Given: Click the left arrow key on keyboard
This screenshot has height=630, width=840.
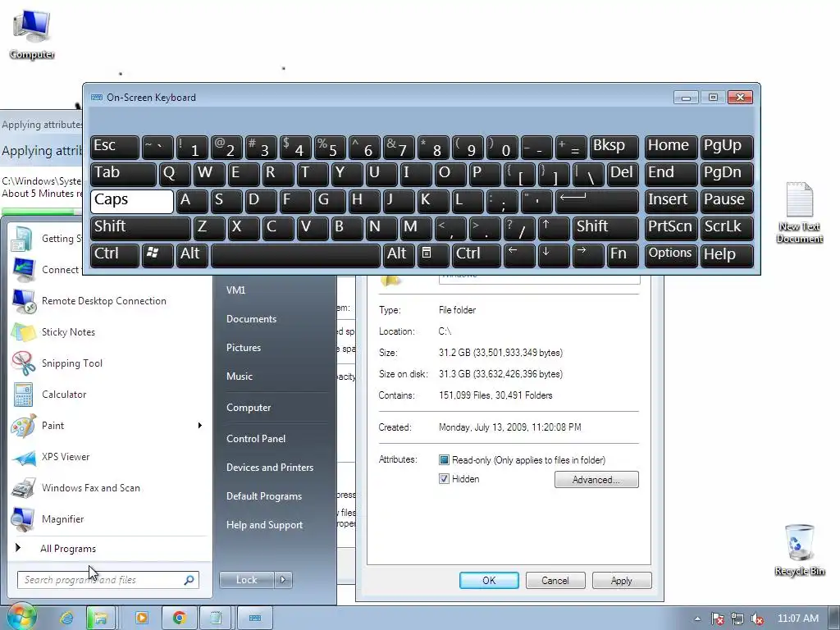Looking at the screenshot, I should tap(518, 255).
